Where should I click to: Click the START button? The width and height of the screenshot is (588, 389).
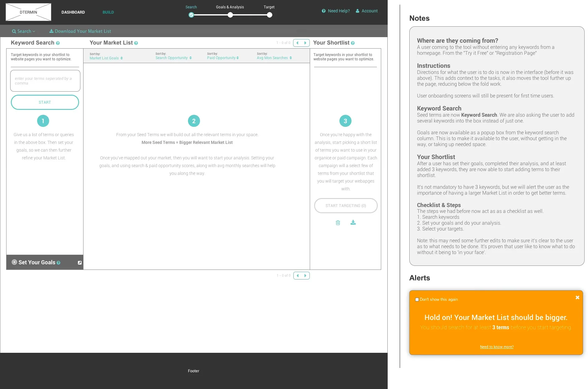45,102
